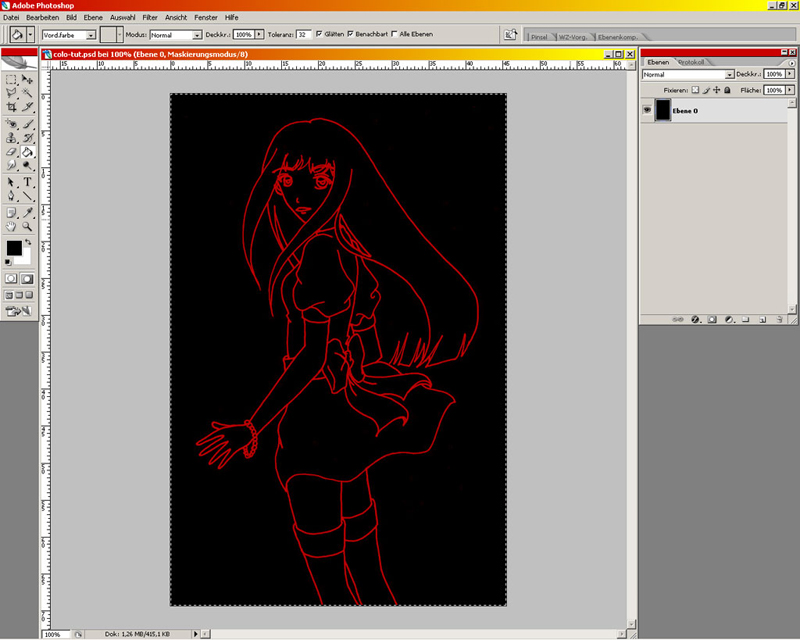Open the options bar Deckkr. slider arrow

[x=260, y=34]
